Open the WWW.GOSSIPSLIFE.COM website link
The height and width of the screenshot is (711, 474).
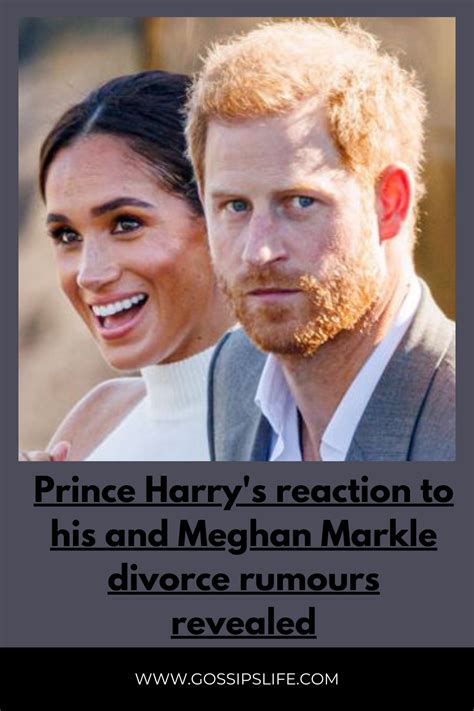237,679
